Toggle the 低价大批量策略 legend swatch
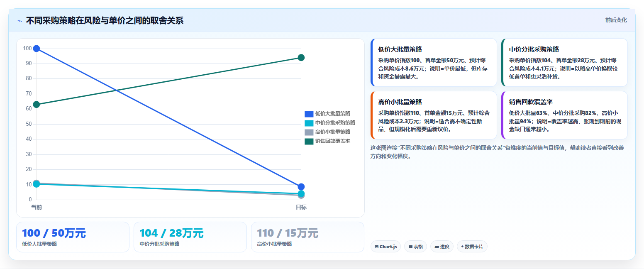 (309, 114)
